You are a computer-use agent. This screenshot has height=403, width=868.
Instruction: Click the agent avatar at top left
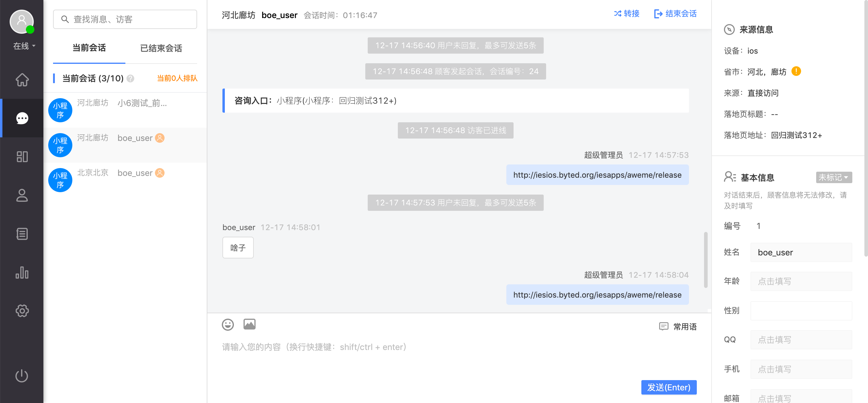click(x=22, y=22)
